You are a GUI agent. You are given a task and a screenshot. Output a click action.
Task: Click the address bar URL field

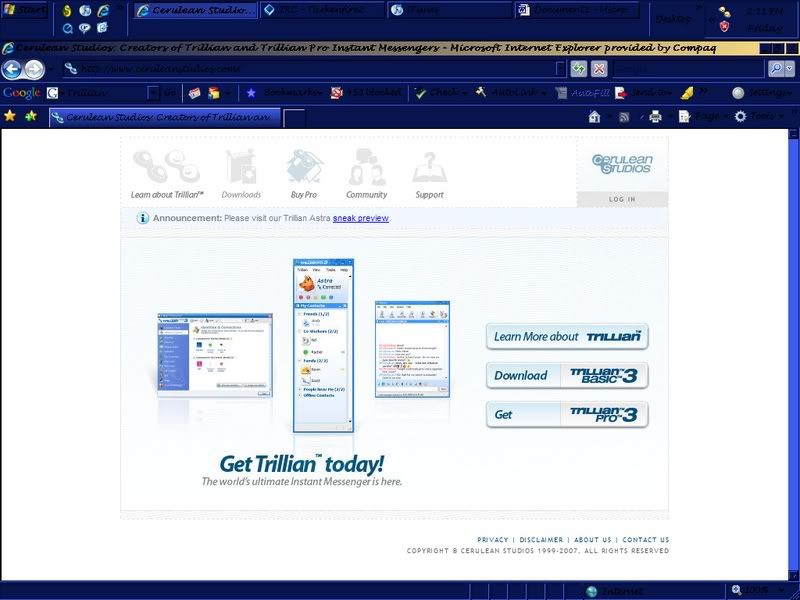(x=311, y=68)
